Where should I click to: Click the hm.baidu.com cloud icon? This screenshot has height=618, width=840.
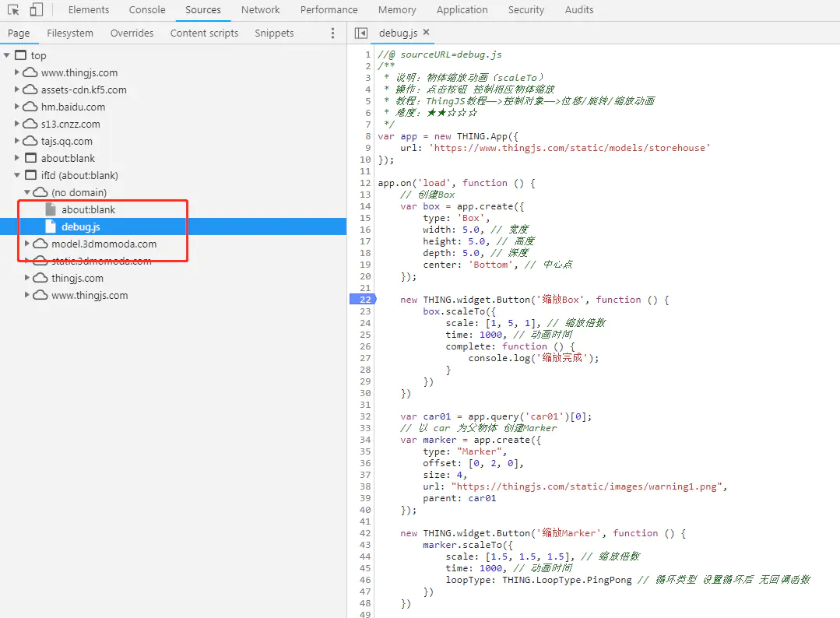(x=30, y=107)
